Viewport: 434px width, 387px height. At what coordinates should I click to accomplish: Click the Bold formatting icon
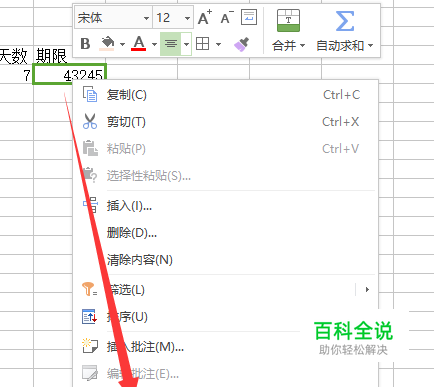coord(85,44)
